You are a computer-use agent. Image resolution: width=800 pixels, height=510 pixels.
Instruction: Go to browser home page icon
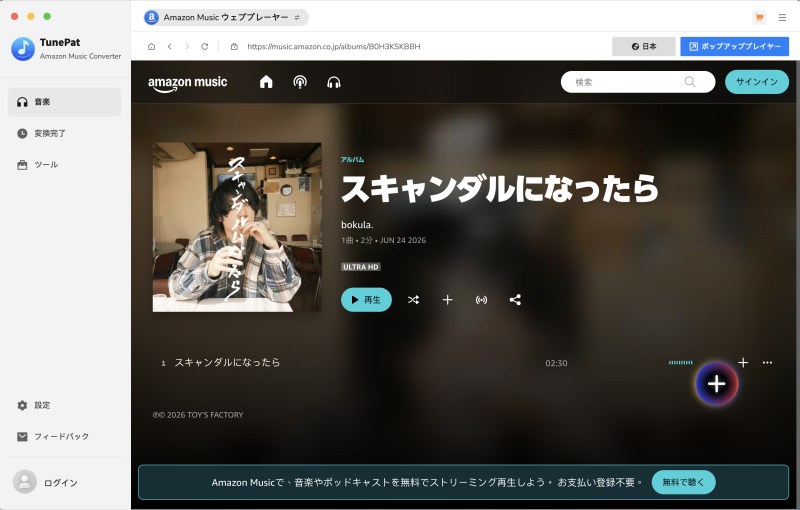coord(152,46)
